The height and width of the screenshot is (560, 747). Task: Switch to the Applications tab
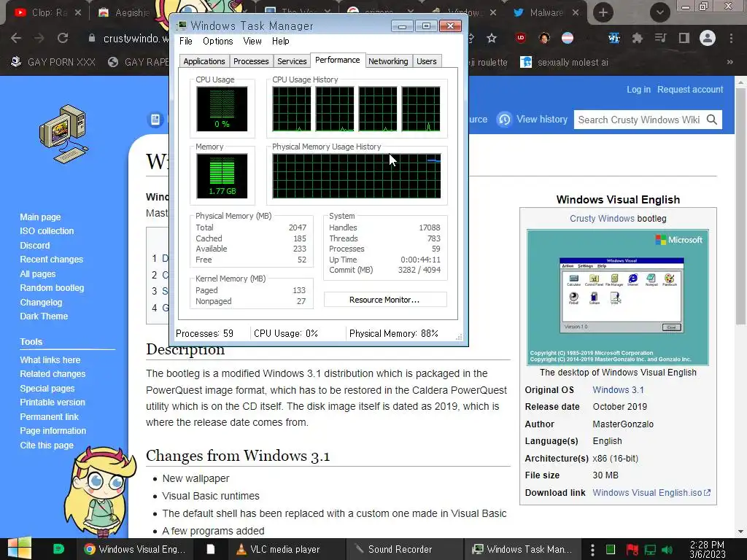204,61
